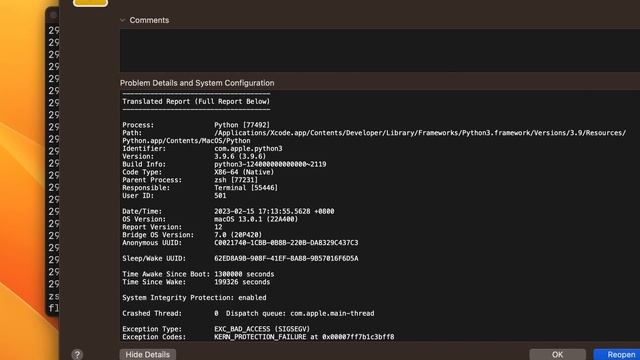Select date/time '2023-02-15 17:13:55.5628 +0800'
The height and width of the screenshot is (360, 640).
click(274, 211)
